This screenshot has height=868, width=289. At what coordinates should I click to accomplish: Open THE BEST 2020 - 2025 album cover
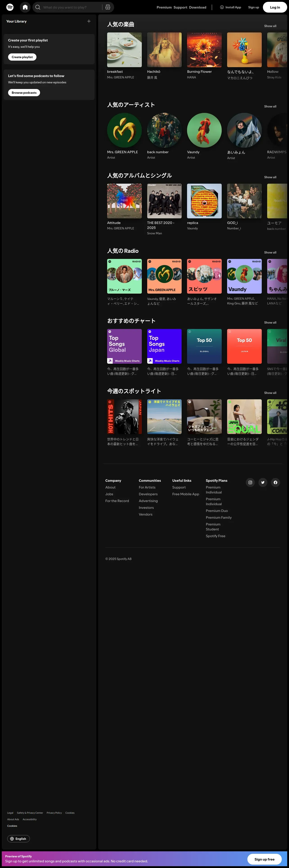coord(164,201)
